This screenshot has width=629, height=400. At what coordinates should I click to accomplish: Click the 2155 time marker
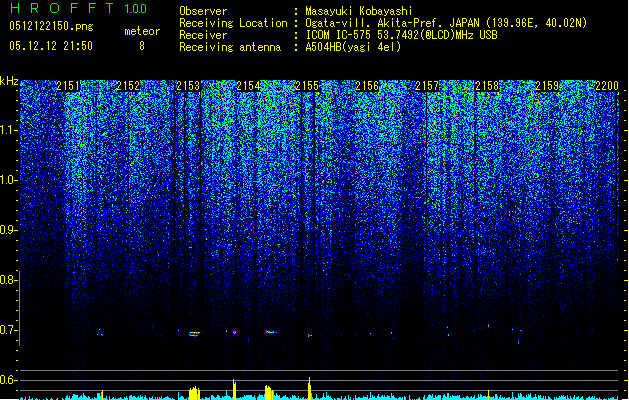tap(307, 86)
